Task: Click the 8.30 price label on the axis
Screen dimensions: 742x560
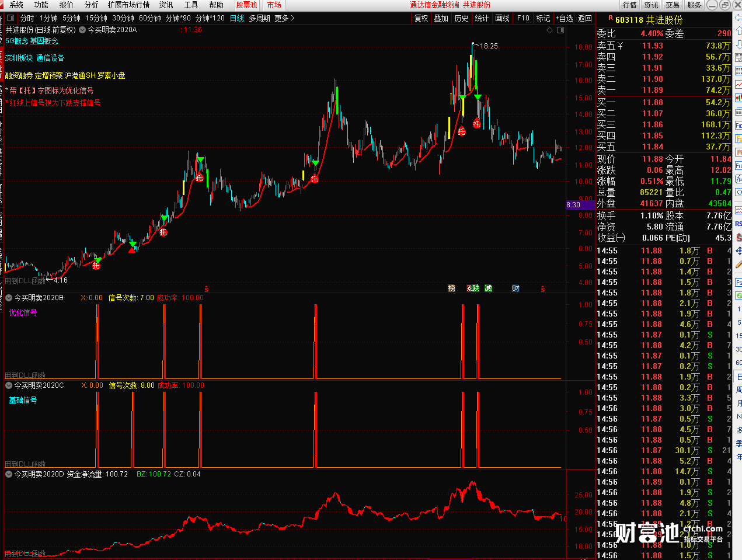Action: 580,205
